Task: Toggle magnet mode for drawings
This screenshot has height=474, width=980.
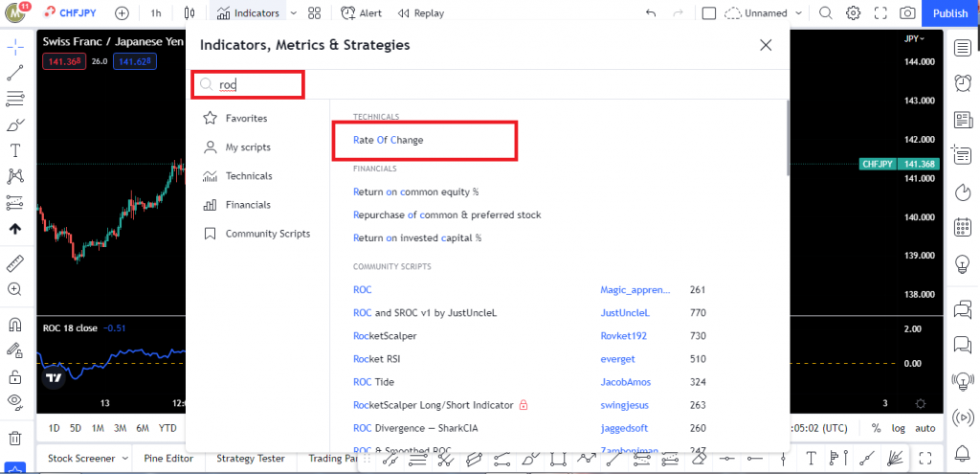Action: 15,325
